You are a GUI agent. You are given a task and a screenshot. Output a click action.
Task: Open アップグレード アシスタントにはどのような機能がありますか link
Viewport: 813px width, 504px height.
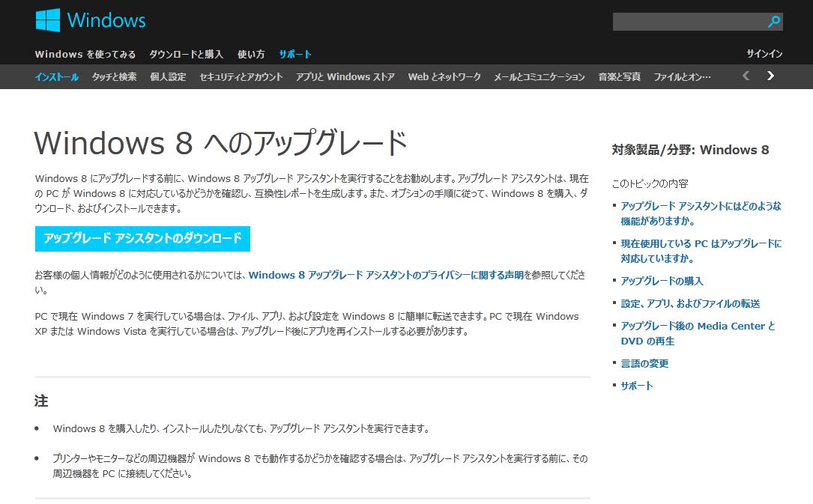click(x=701, y=213)
